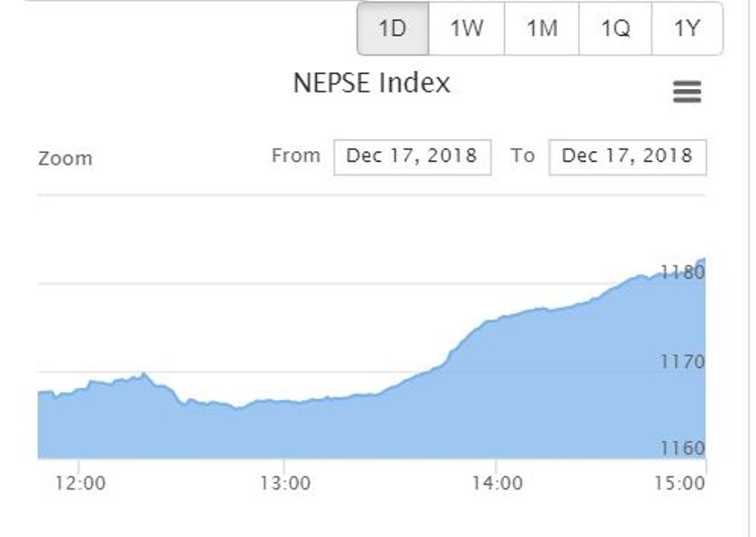The height and width of the screenshot is (537, 756).
Task: Click the 13:00 time axis label
Action: coord(285,483)
